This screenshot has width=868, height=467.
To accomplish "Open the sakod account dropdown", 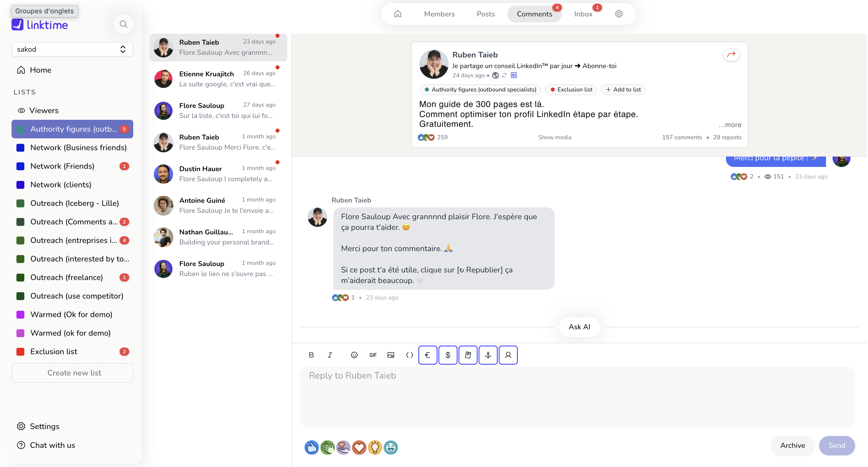I will pyautogui.click(x=72, y=49).
